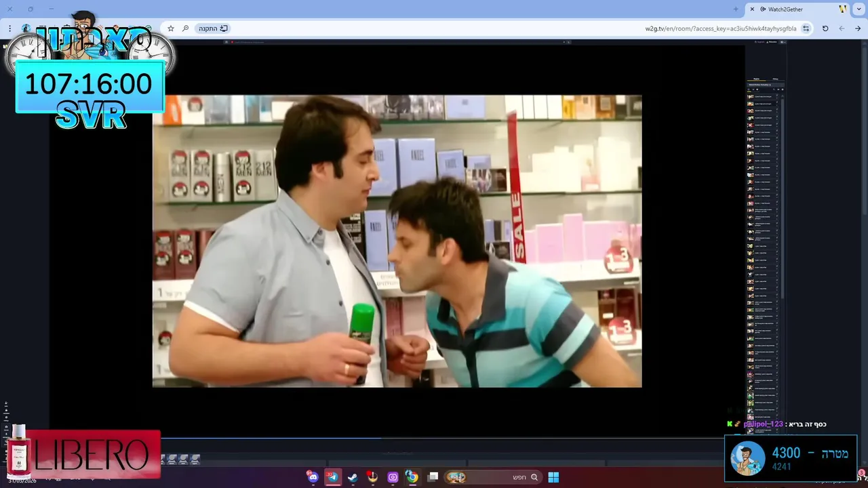This screenshot has width=868, height=488.
Task: Open Telegram from the taskbar
Action: pyautogui.click(x=332, y=477)
